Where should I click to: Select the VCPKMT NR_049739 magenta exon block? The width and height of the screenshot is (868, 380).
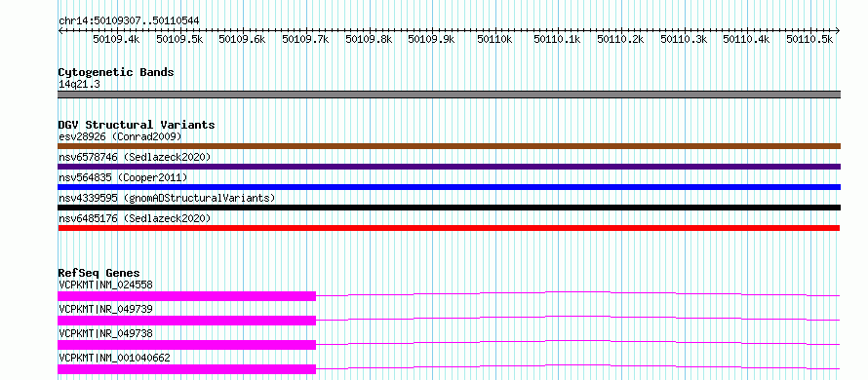186,321
